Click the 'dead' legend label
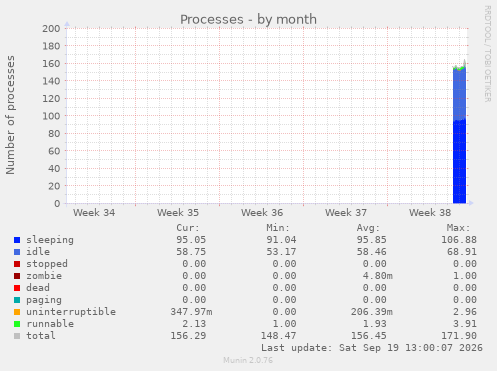This screenshot has width=497, height=371. click(38, 288)
